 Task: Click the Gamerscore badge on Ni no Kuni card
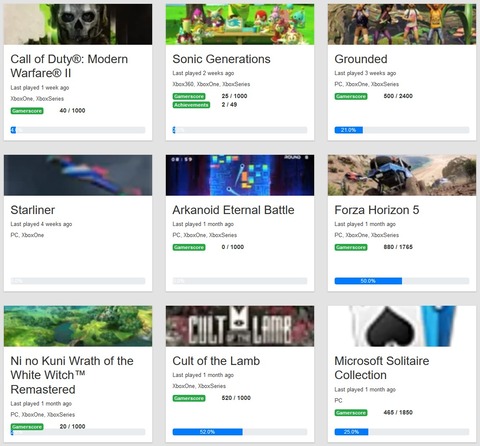(27, 427)
